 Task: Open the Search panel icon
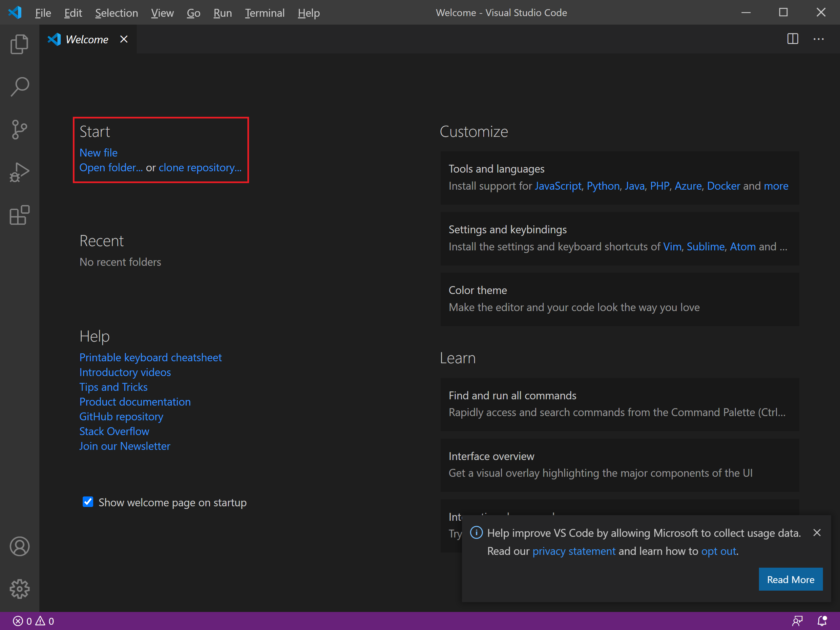click(x=19, y=85)
